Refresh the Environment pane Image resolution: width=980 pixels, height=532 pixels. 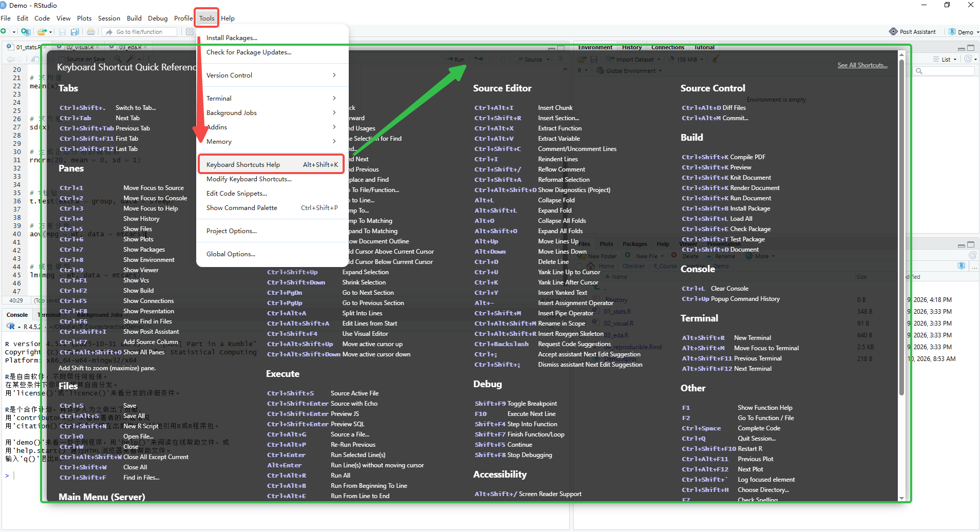click(968, 59)
